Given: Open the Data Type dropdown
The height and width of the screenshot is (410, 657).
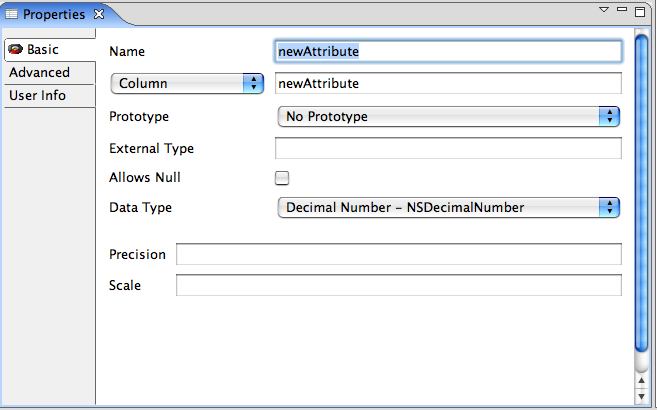Looking at the screenshot, I should (448, 208).
